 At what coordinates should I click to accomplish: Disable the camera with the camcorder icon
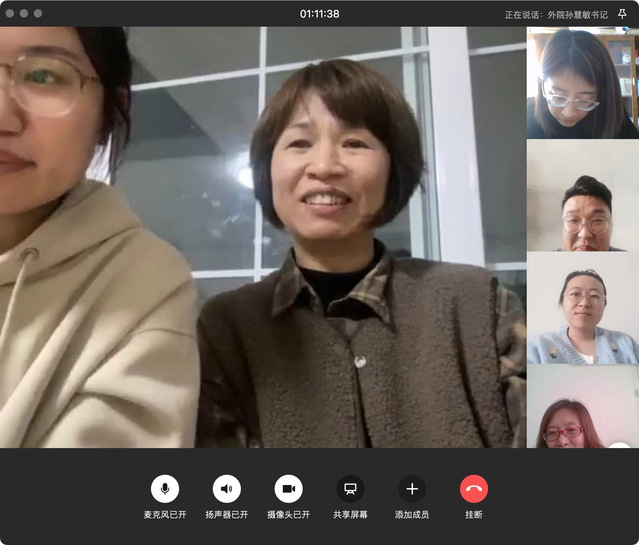click(x=288, y=488)
